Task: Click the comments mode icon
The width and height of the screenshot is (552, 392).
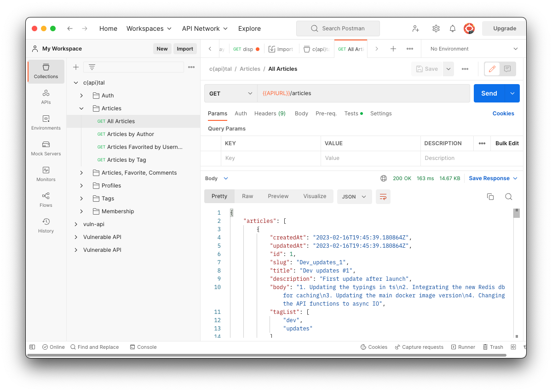Action: coord(507,69)
